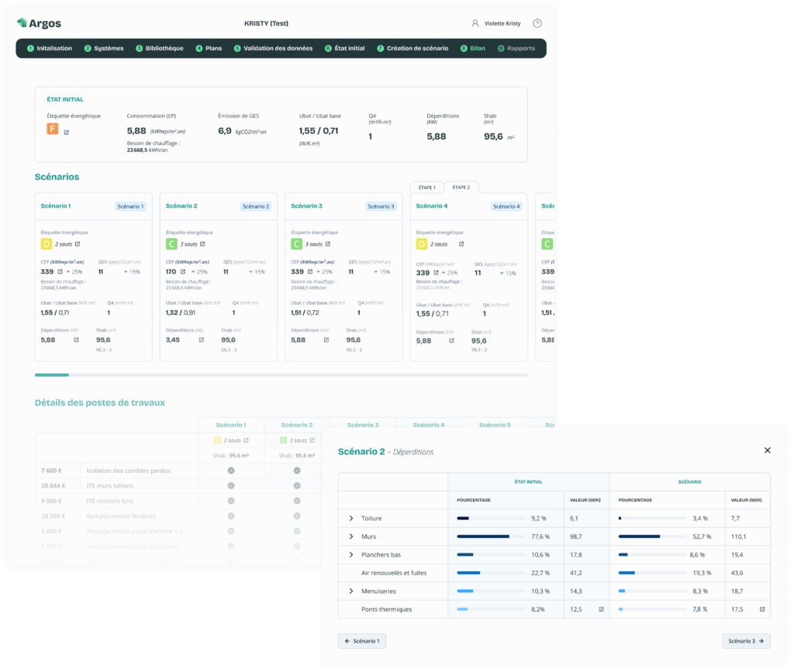Open the État initial energy label external link icon

(x=66, y=133)
